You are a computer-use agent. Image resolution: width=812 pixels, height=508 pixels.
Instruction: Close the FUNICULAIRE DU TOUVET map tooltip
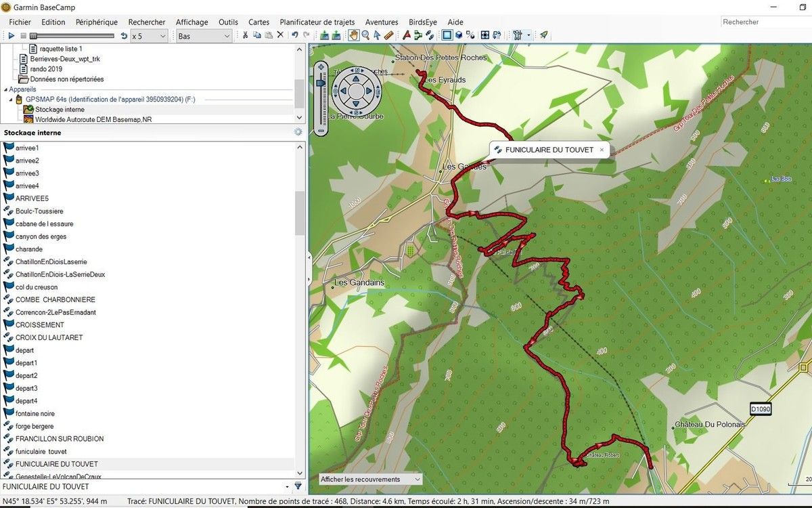pyautogui.click(x=602, y=150)
